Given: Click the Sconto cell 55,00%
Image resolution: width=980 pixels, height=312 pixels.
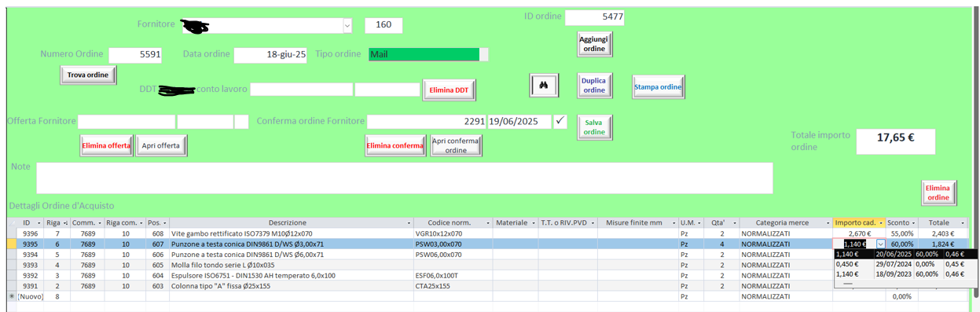Looking at the screenshot, I should [x=902, y=233].
